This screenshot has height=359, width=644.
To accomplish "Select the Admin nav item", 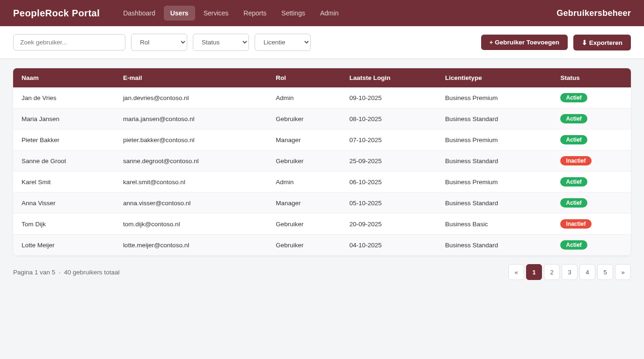I will click(x=329, y=13).
